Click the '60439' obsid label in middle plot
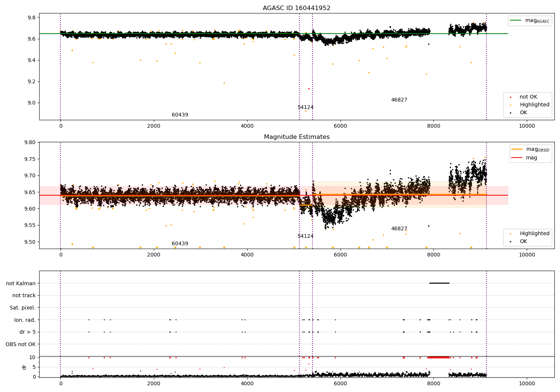Image resolution: width=560 pixels, height=392 pixels. (180, 244)
